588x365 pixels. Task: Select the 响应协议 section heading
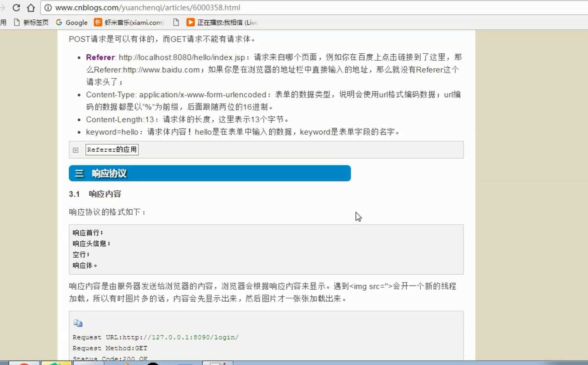210,173
